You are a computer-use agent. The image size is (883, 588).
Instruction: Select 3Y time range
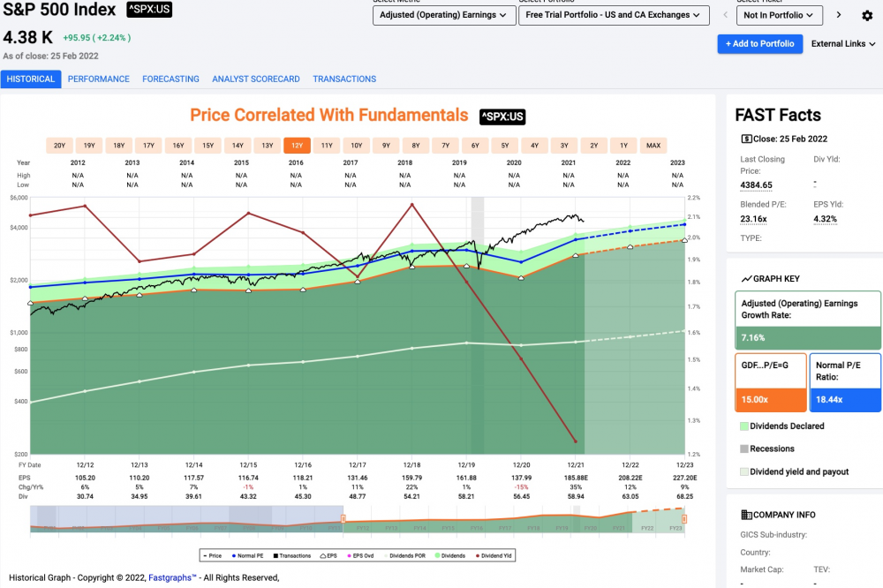click(564, 146)
